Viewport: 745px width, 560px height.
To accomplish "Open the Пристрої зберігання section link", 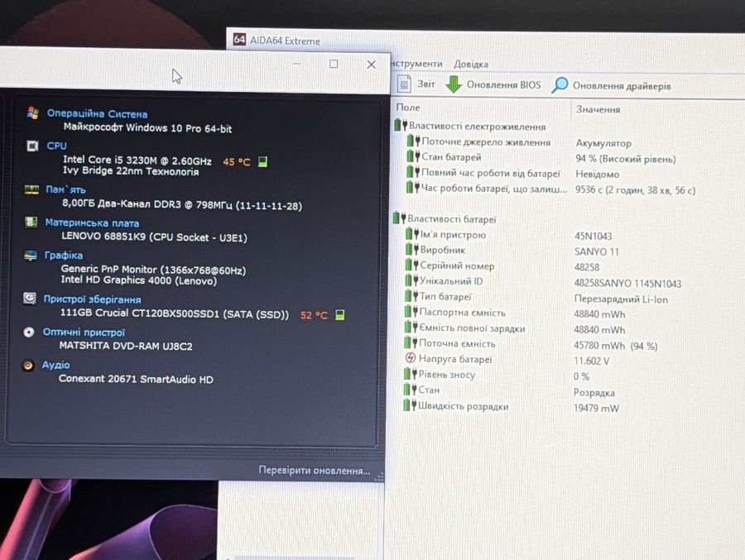I will [92, 299].
